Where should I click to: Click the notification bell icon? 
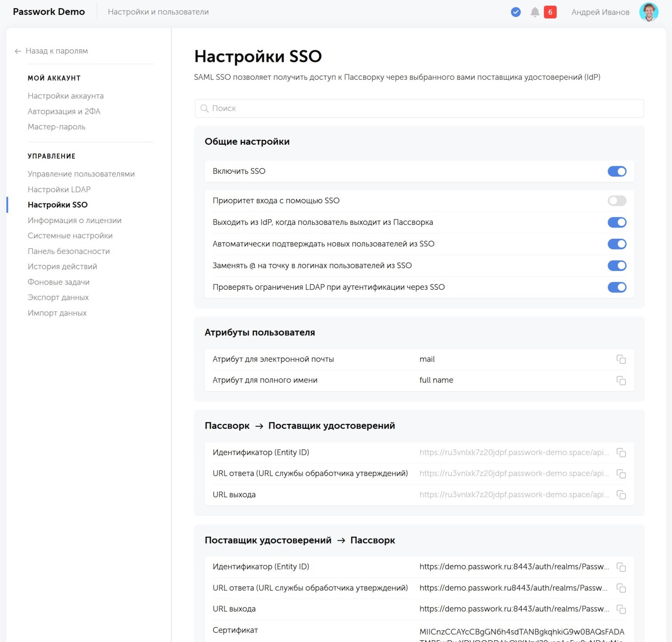[x=534, y=12]
